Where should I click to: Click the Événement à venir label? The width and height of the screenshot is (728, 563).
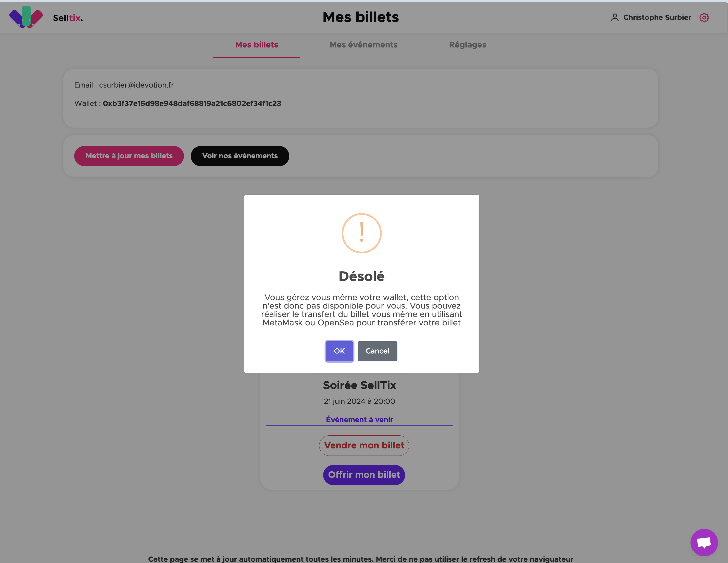coord(359,420)
